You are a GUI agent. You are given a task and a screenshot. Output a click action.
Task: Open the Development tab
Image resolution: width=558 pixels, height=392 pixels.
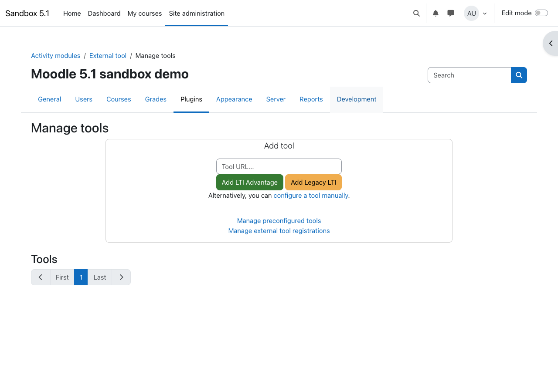click(356, 99)
